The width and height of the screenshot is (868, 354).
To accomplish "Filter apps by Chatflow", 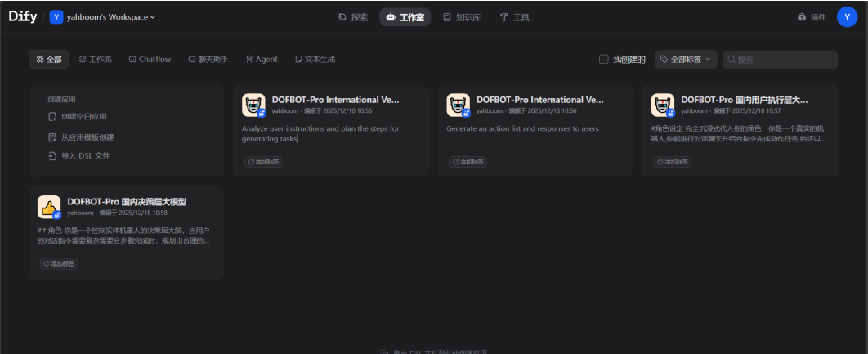I will click(x=150, y=60).
